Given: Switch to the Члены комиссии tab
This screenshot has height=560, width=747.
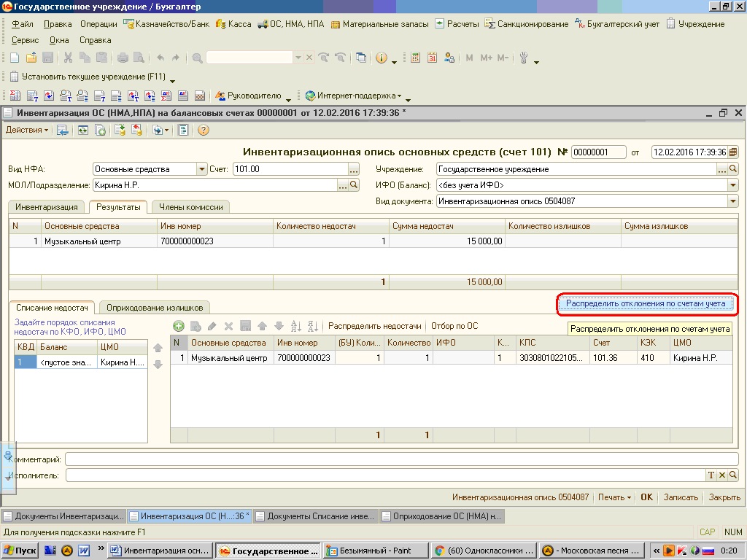Looking at the screenshot, I should [190, 207].
